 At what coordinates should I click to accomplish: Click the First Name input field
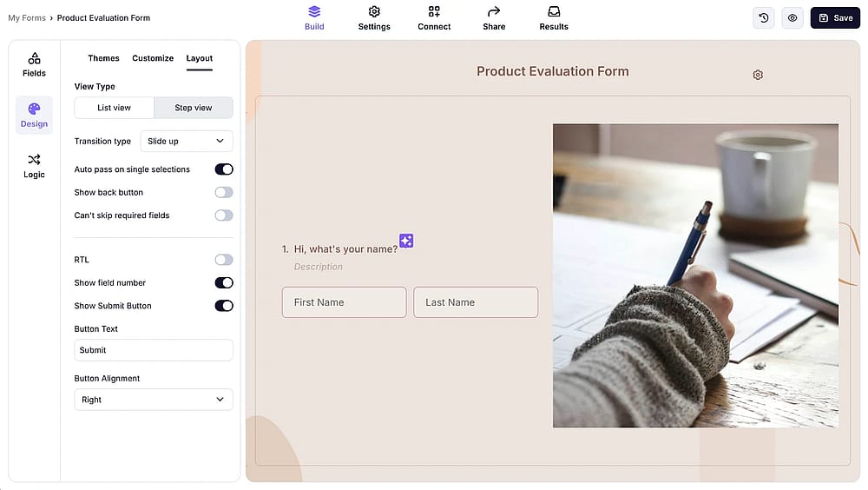point(344,302)
